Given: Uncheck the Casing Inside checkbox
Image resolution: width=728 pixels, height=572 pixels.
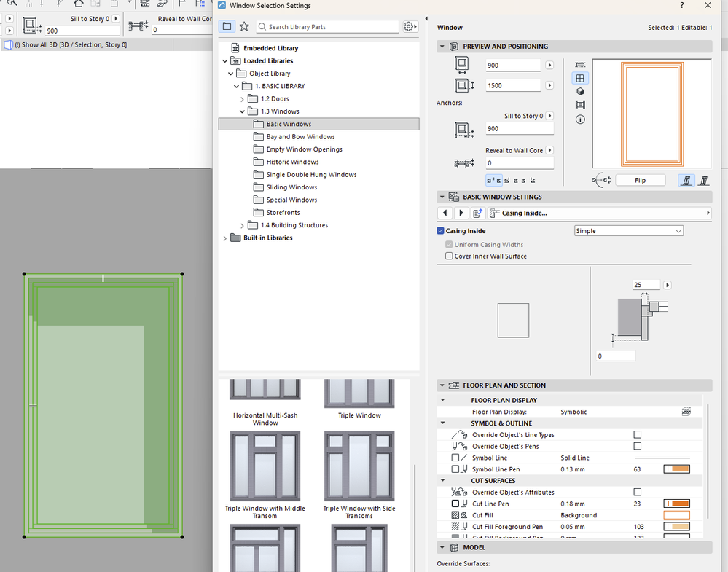Looking at the screenshot, I should point(441,231).
